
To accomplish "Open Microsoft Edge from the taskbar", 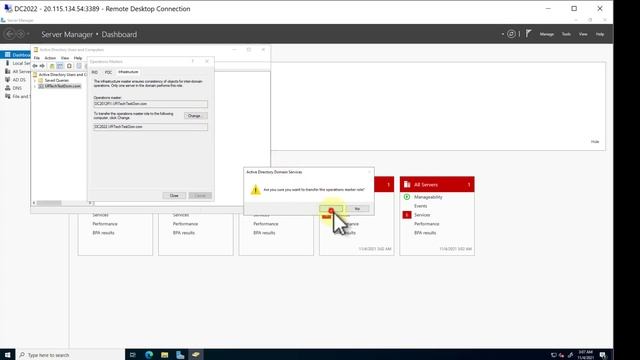I will pos(149,355).
